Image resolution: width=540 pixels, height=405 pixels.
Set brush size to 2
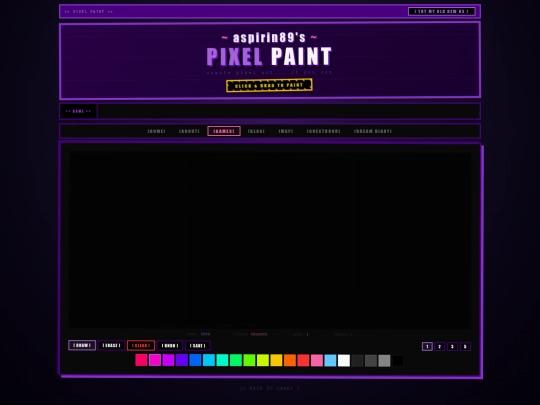pos(439,346)
